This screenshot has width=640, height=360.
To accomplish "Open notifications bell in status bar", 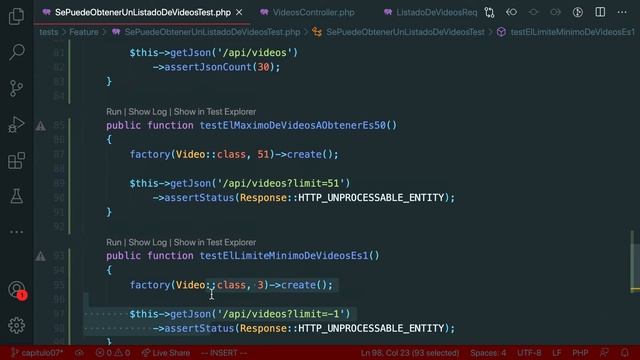I will [x=624, y=353].
